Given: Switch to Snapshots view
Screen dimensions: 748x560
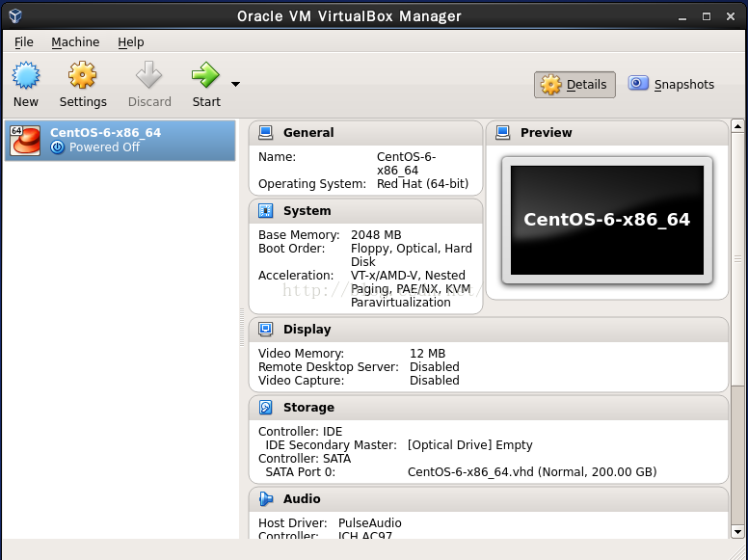Looking at the screenshot, I should 671,85.
